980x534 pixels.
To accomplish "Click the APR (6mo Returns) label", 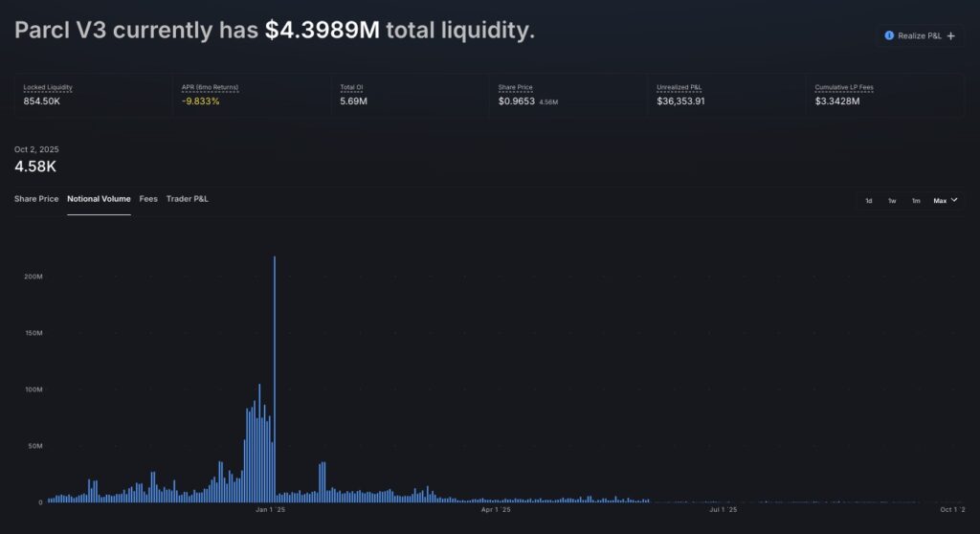I will 210,87.
